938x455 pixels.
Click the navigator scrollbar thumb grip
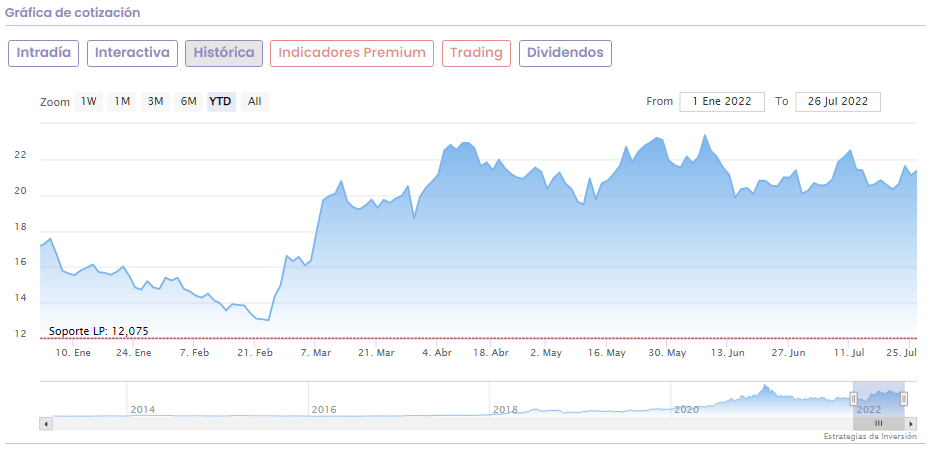(x=879, y=424)
